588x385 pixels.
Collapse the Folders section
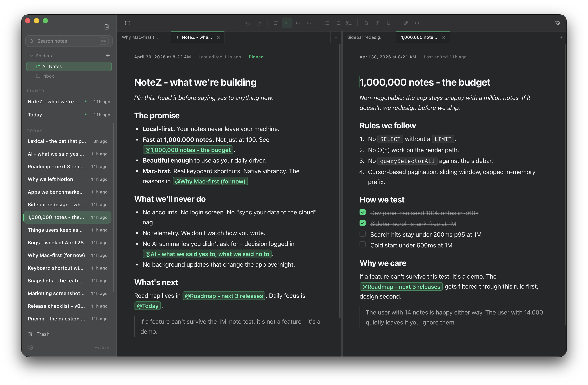pos(31,56)
